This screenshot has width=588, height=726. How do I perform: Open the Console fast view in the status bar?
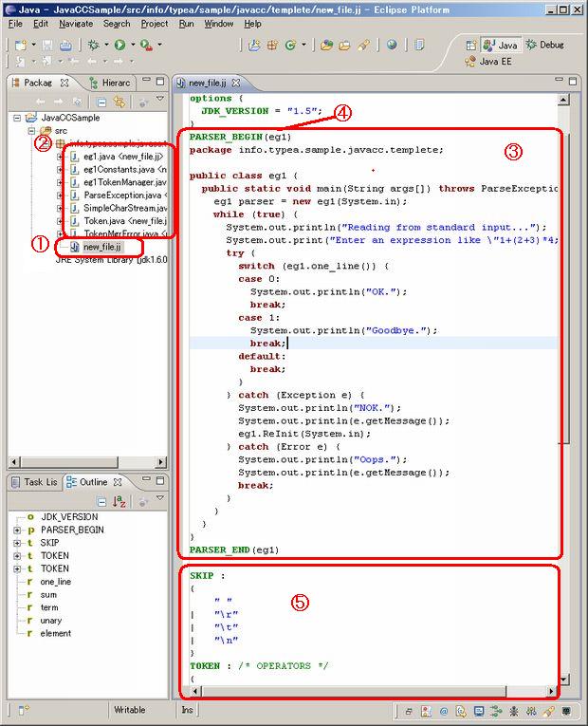click(479, 710)
